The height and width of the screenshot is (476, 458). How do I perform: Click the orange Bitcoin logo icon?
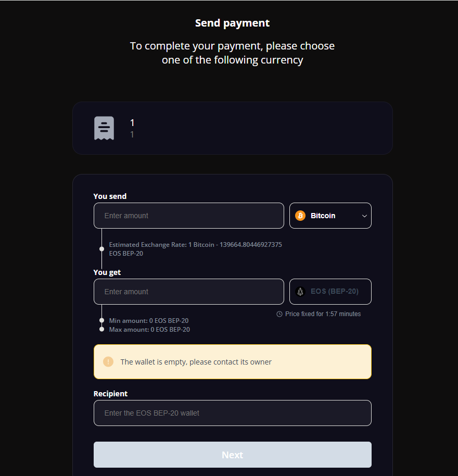pyautogui.click(x=300, y=216)
